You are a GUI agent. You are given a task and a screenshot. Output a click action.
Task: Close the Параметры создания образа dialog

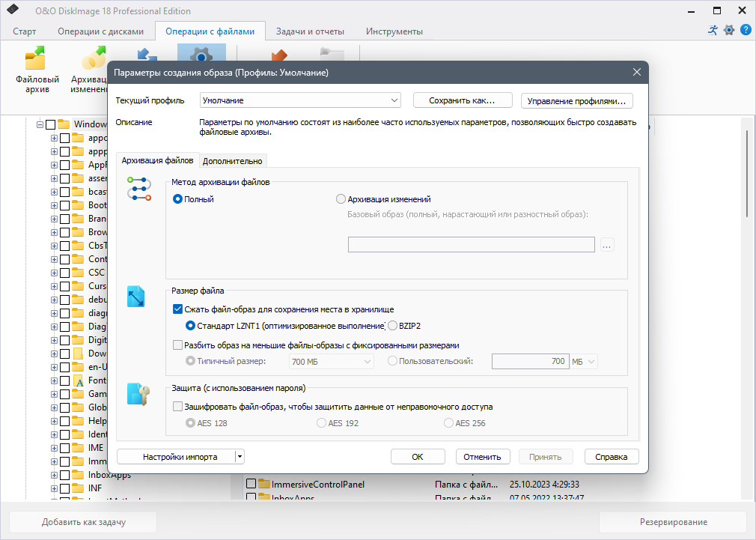tap(636, 73)
